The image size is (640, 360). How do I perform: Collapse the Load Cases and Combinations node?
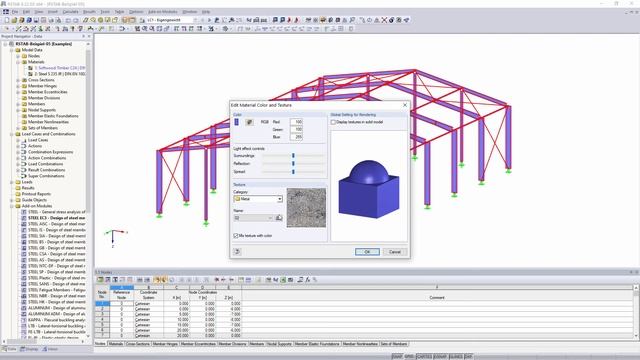pos(12,134)
